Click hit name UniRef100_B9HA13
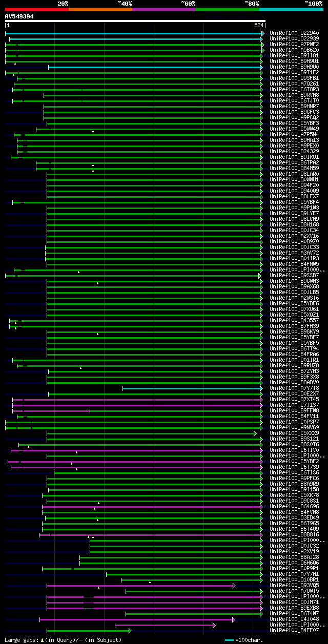The image size is (328, 644). [x=294, y=140]
